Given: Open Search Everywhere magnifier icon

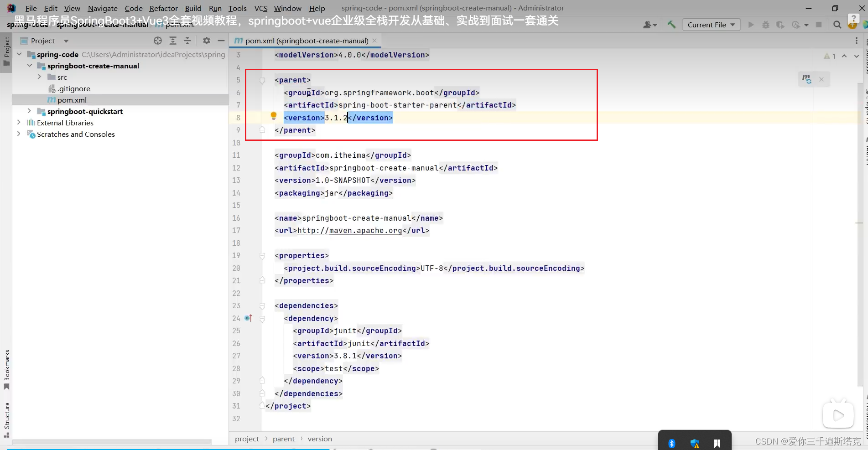Looking at the screenshot, I should [x=837, y=25].
